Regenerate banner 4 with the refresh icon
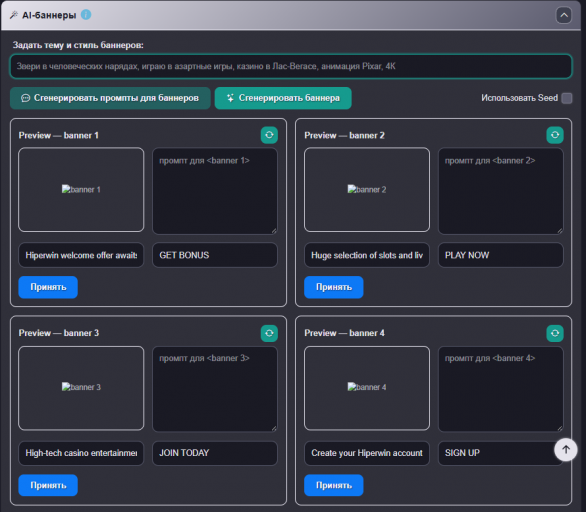Screen dimensions: 586x512 [555, 333]
